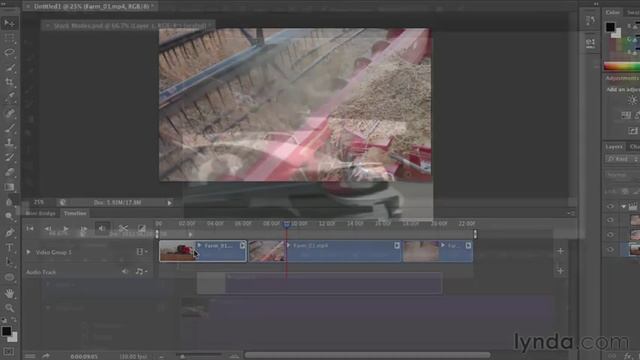Select the Healing Brush tool
The height and width of the screenshot is (360, 640).
click(9, 113)
